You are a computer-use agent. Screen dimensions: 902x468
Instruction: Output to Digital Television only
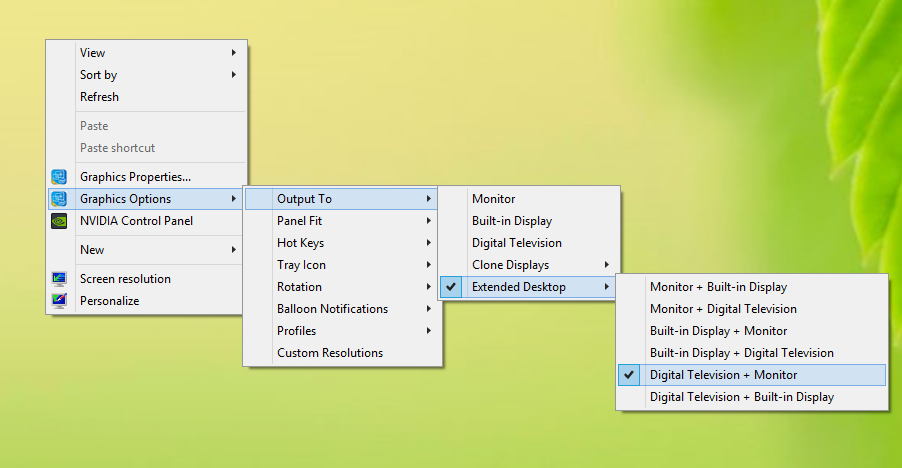[x=529, y=243]
